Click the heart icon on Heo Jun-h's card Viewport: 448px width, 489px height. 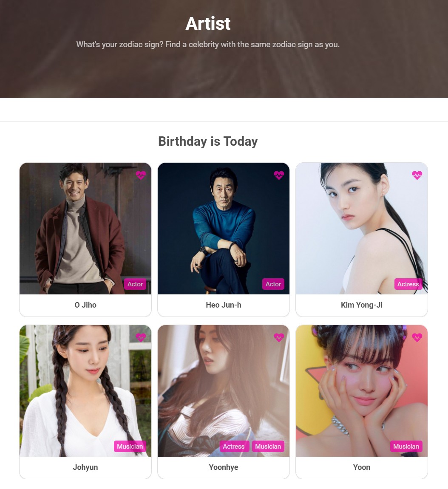pyautogui.click(x=279, y=175)
